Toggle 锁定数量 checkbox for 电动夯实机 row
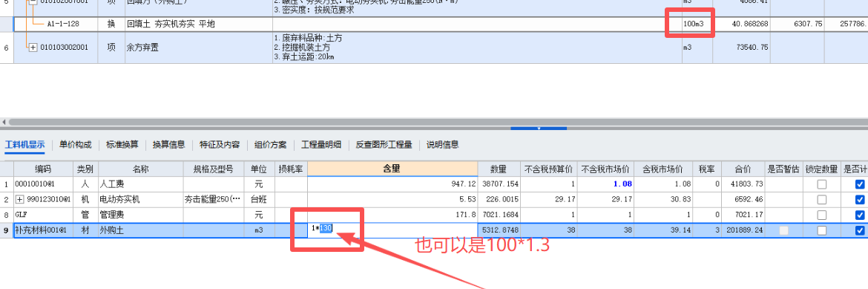This screenshot has height=289, width=868. point(822,199)
